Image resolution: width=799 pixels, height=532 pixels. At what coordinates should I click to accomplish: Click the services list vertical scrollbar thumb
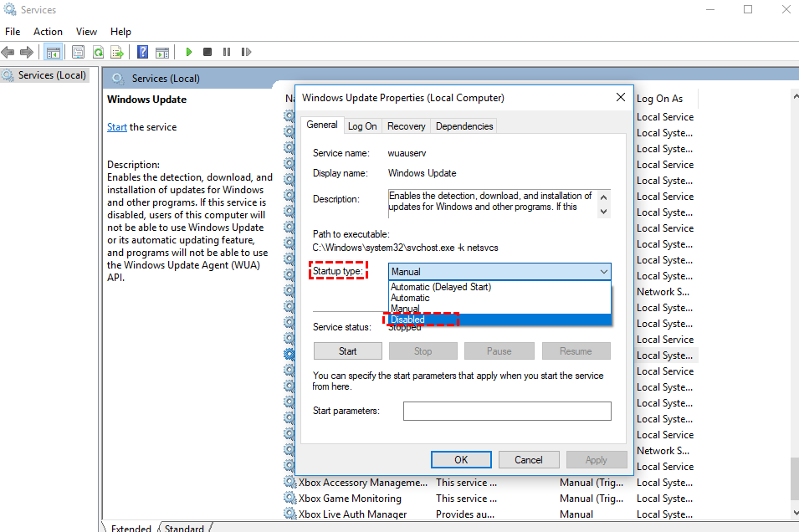click(x=793, y=477)
